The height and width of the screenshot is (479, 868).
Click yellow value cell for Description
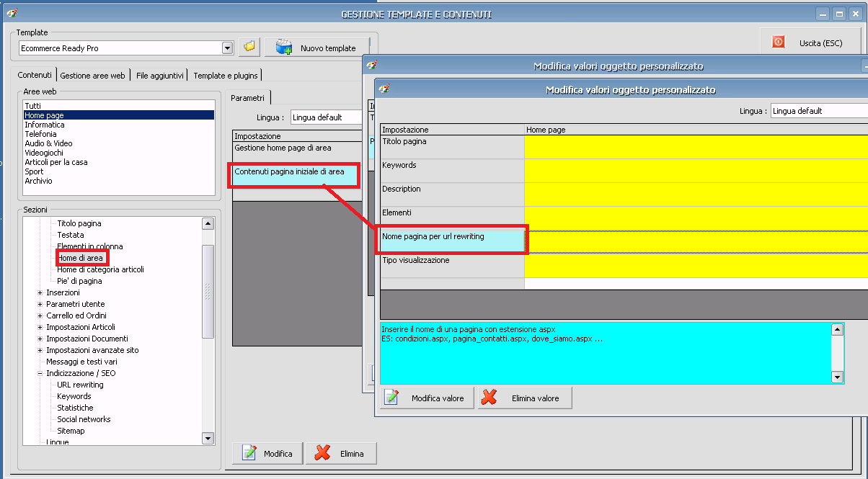[x=696, y=194]
